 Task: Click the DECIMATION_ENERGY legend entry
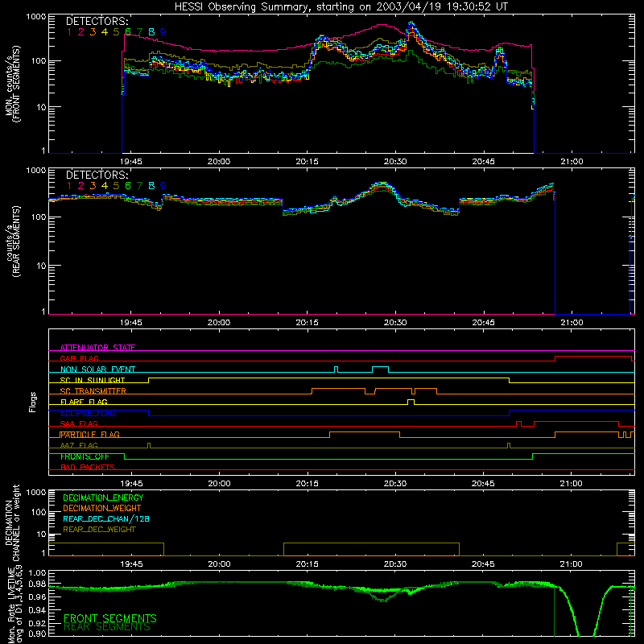tap(103, 497)
